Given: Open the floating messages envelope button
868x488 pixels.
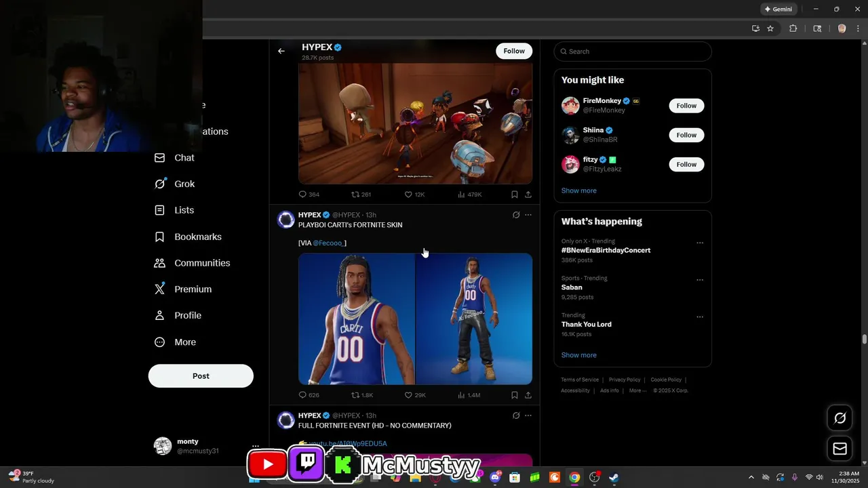Looking at the screenshot, I should pyautogui.click(x=840, y=449).
